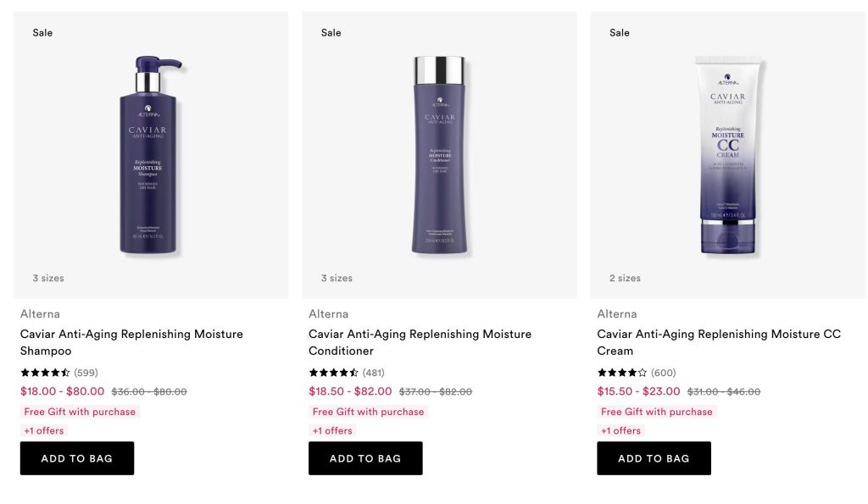This screenshot has width=868, height=504.
Task: Click Free Gift with purchase under the shampoo
Action: (80, 412)
